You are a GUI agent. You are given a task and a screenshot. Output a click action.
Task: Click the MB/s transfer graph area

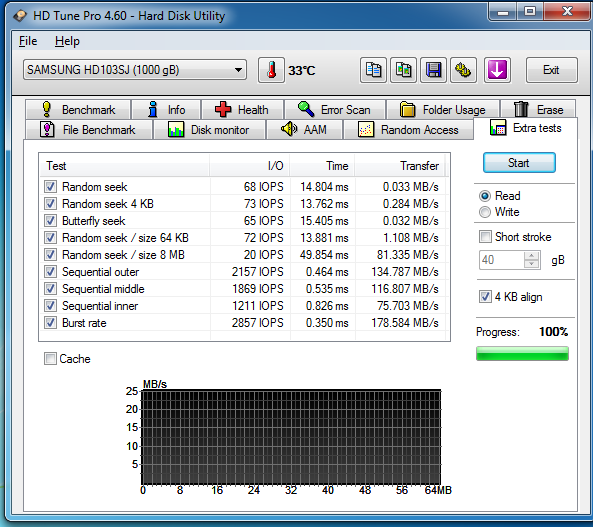[291, 437]
